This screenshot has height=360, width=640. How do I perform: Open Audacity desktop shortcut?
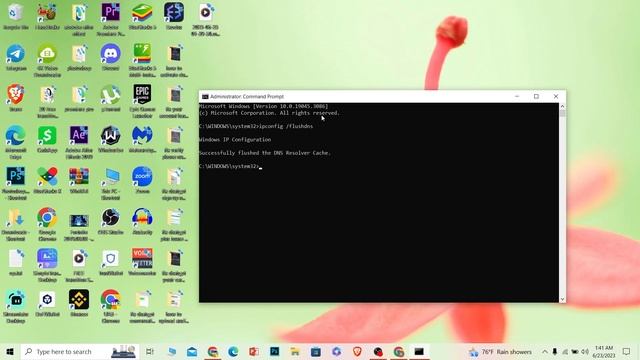(142, 221)
